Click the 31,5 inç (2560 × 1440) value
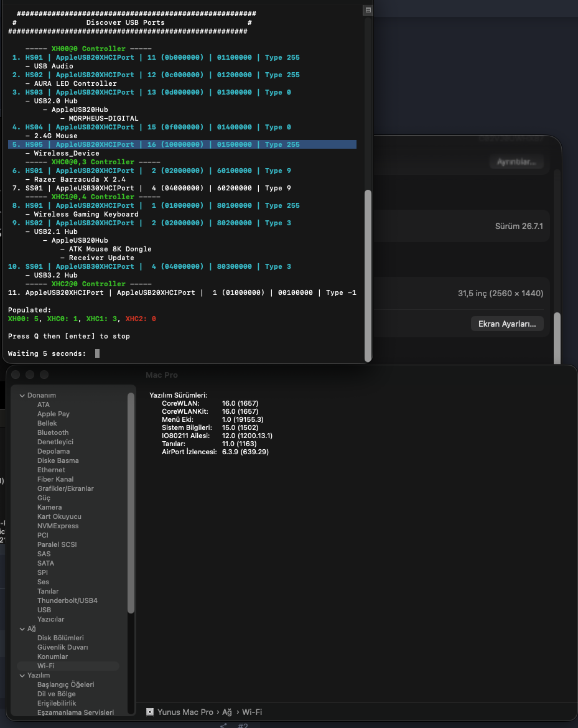This screenshot has height=728, width=578. [x=500, y=294]
